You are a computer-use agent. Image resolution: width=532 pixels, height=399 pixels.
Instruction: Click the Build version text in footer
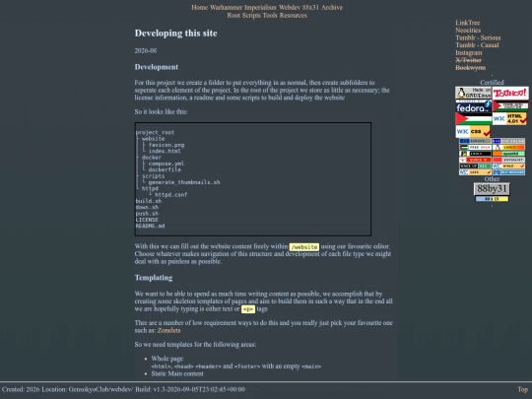tap(190, 389)
